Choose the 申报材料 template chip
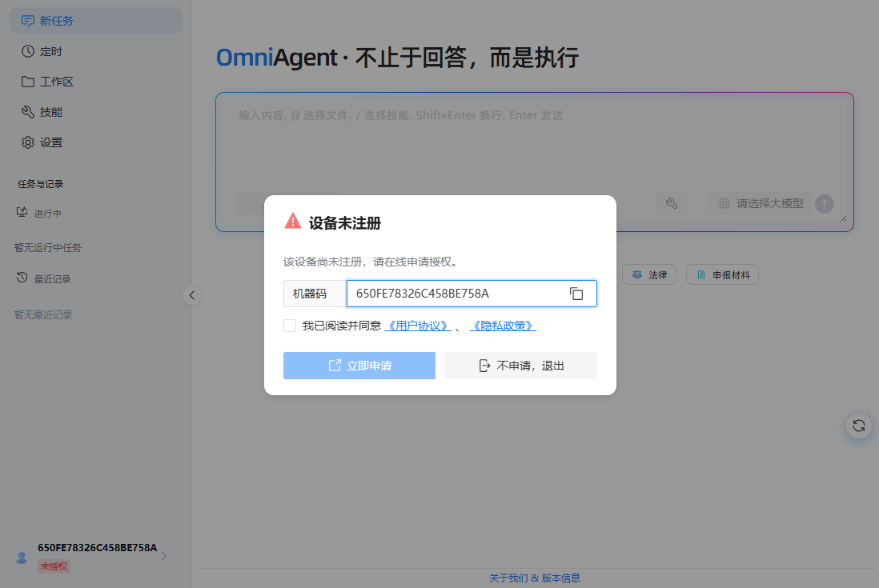The image size is (879, 588). tap(723, 274)
